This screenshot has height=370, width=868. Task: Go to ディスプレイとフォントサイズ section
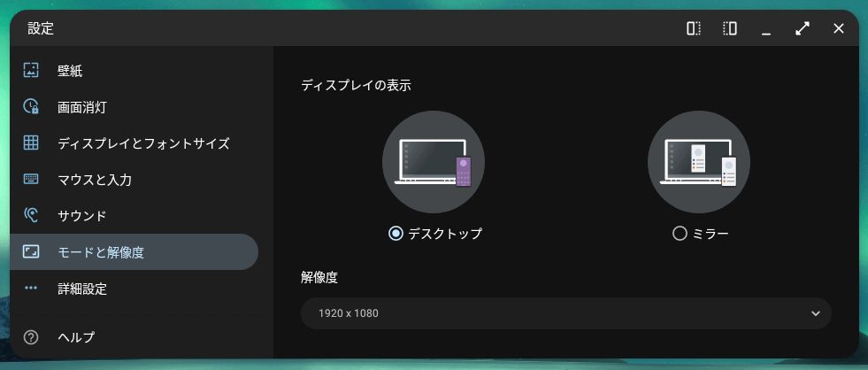[x=134, y=143]
